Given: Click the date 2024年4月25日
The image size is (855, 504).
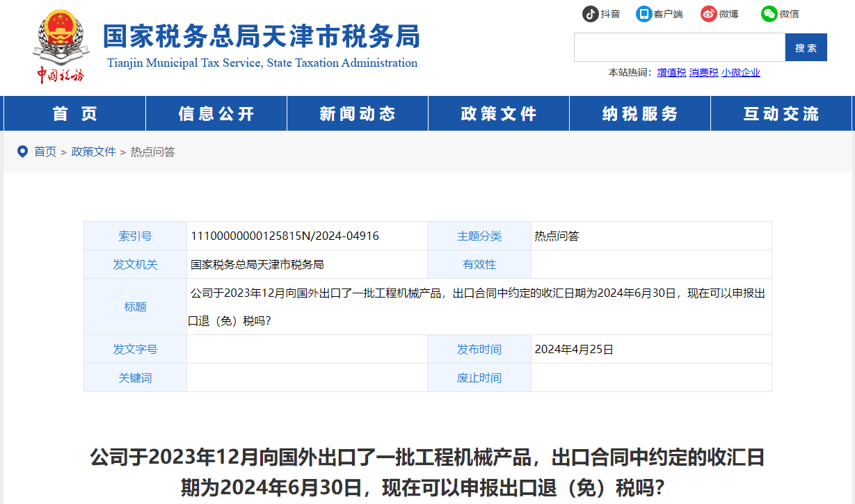Looking at the screenshot, I should pos(574,350).
